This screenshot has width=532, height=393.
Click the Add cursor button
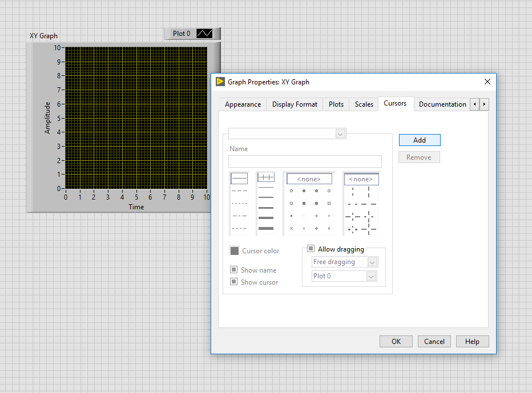tap(420, 140)
